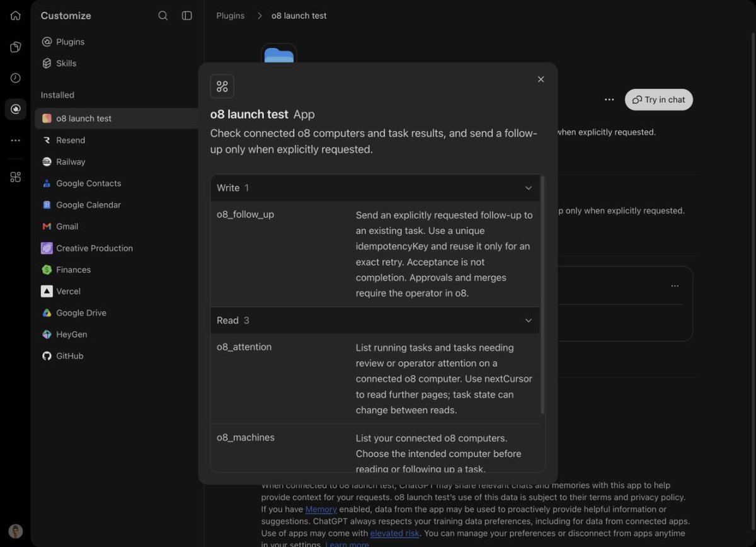The image size is (756, 547).
Task: Go to Home in the left icon rail
Action: [x=16, y=16]
